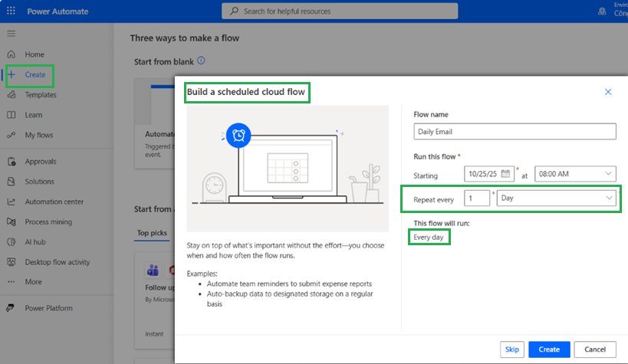The height and width of the screenshot is (364, 628).
Task: Click the Automation center chart icon
Action: click(12, 202)
